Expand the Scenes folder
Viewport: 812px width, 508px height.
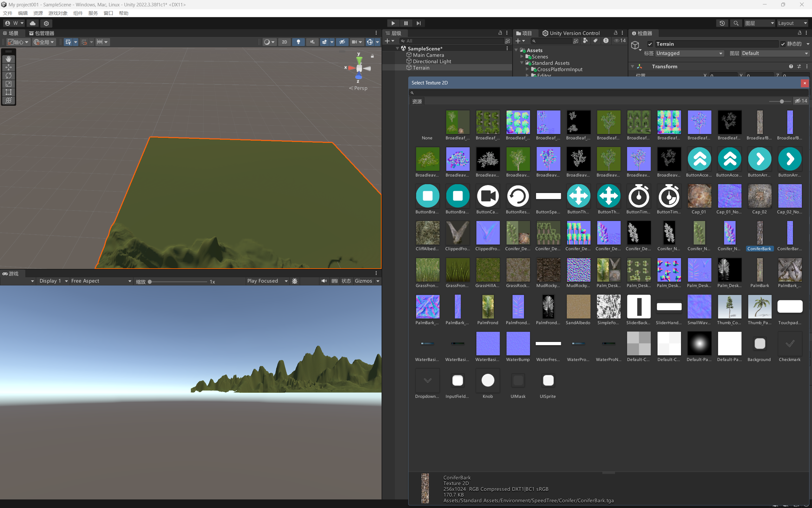click(521, 57)
